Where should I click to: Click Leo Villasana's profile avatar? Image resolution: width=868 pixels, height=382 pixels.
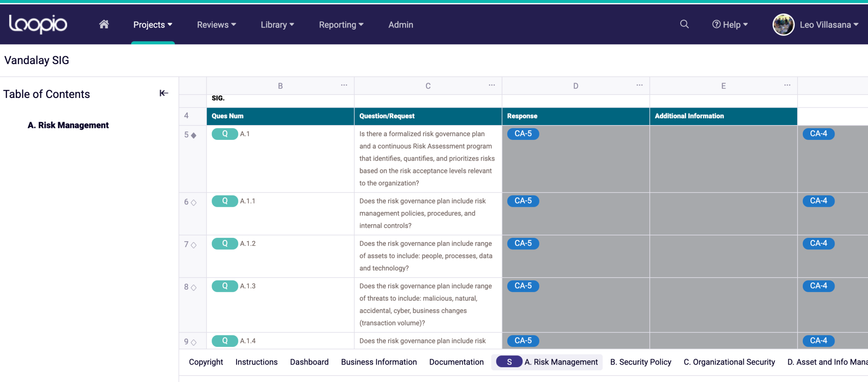[x=783, y=25]
